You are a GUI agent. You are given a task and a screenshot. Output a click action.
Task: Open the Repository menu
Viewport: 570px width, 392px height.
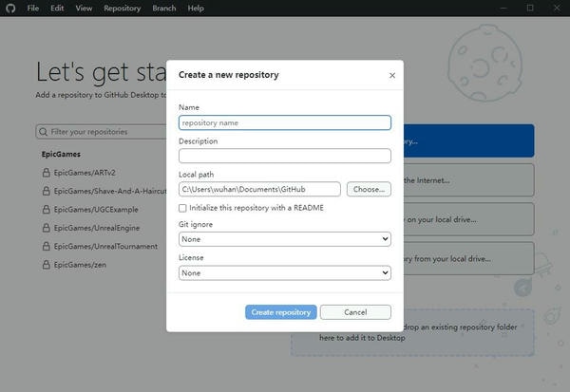click(x=122, y=8)
